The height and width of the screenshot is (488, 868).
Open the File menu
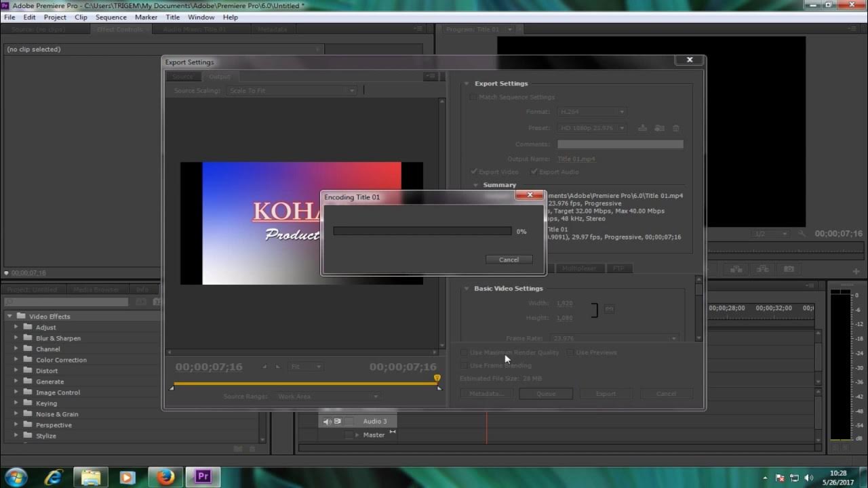click(x=9, y=17)
